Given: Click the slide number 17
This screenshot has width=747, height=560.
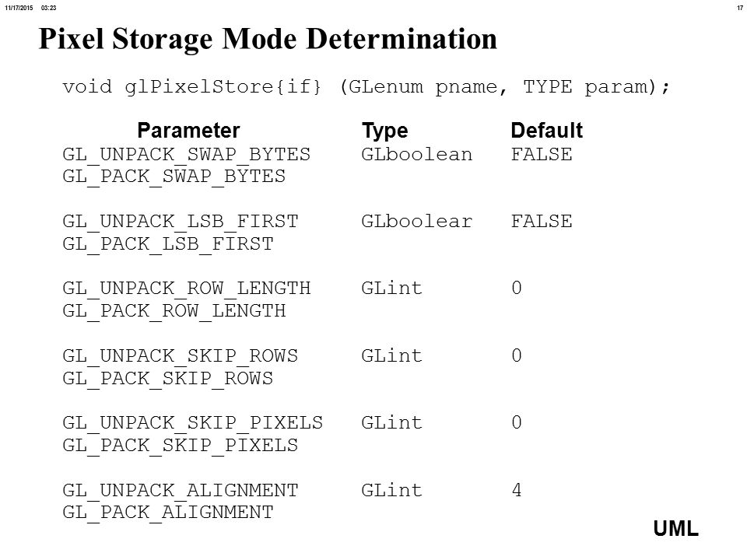Looking at the screenshot, I should click(740, 8).
